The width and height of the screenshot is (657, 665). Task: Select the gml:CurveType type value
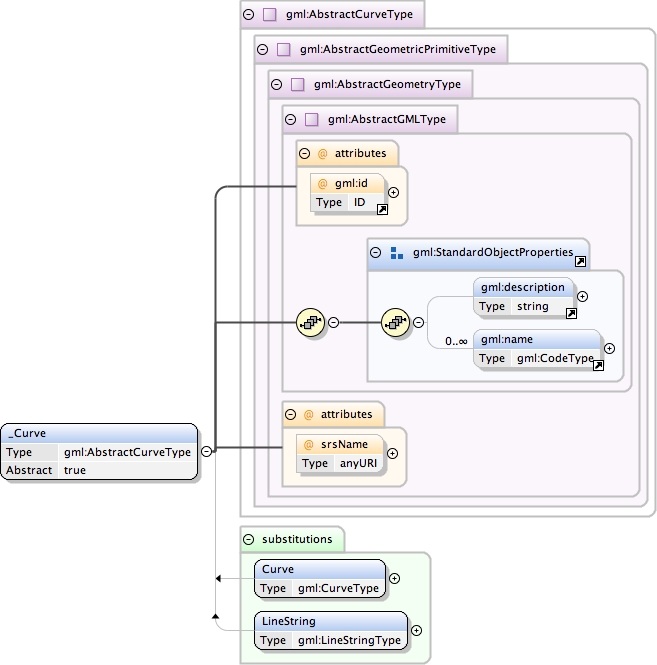338,588
